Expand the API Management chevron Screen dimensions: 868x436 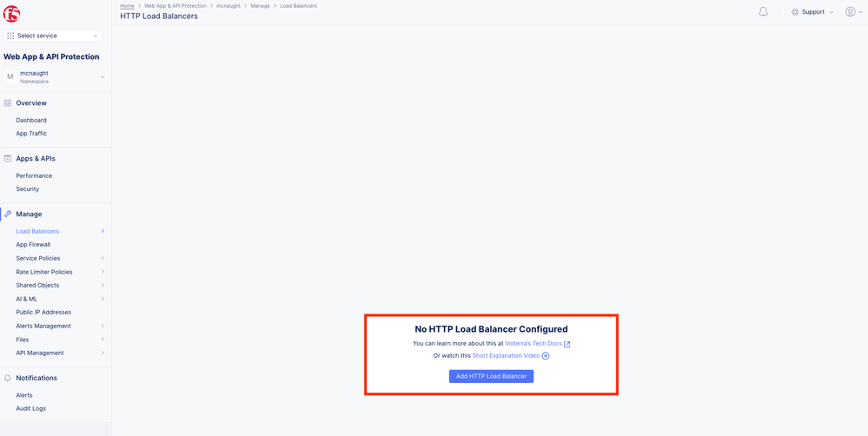(103, 353)
